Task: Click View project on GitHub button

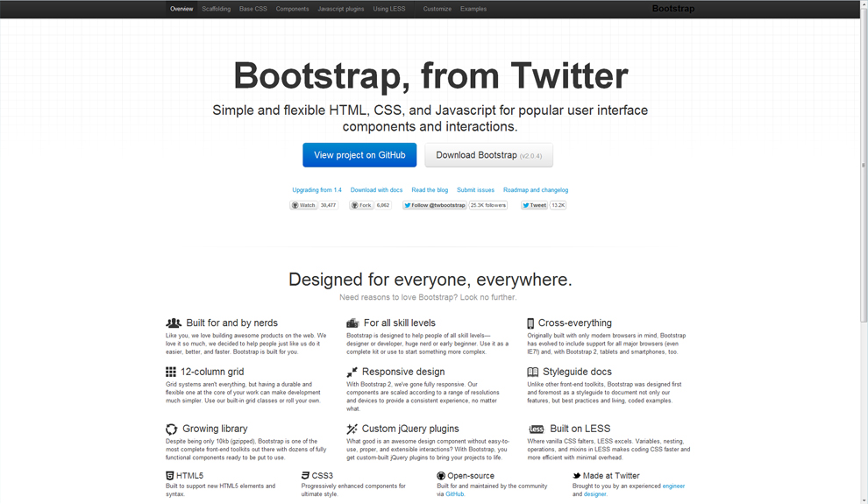Action: [359, 155]
